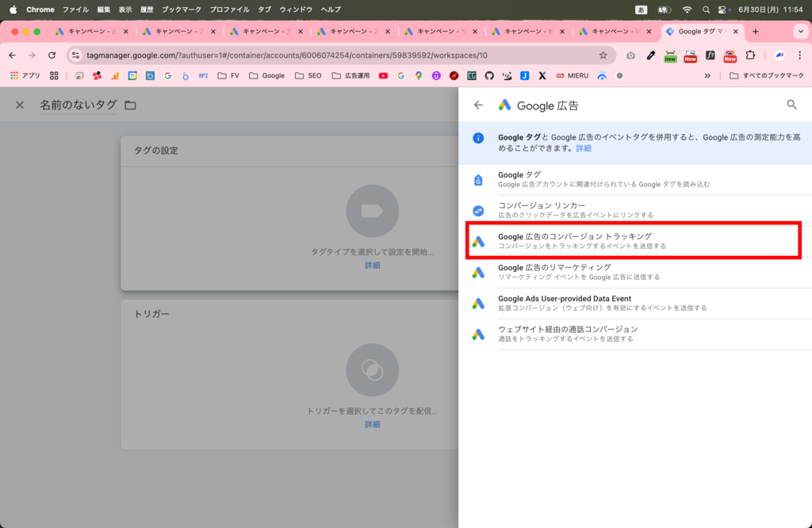The height and width of the screenshot is (528, 812).
Task: Reload the current page
Action: point(52,55)
